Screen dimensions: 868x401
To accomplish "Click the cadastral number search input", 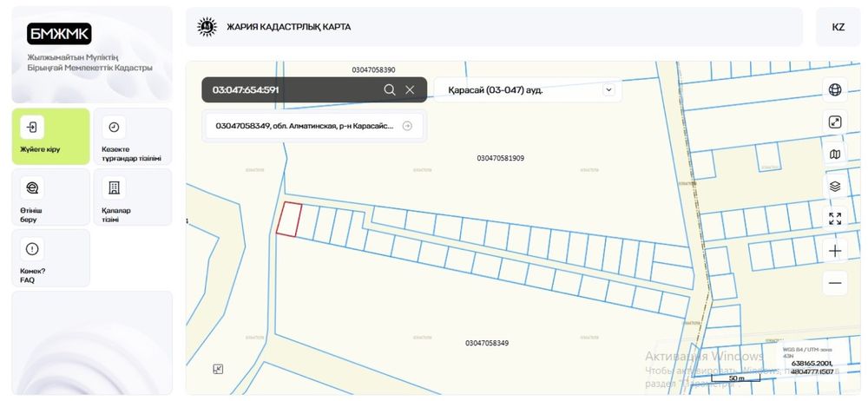I will (x=292, y=89).
